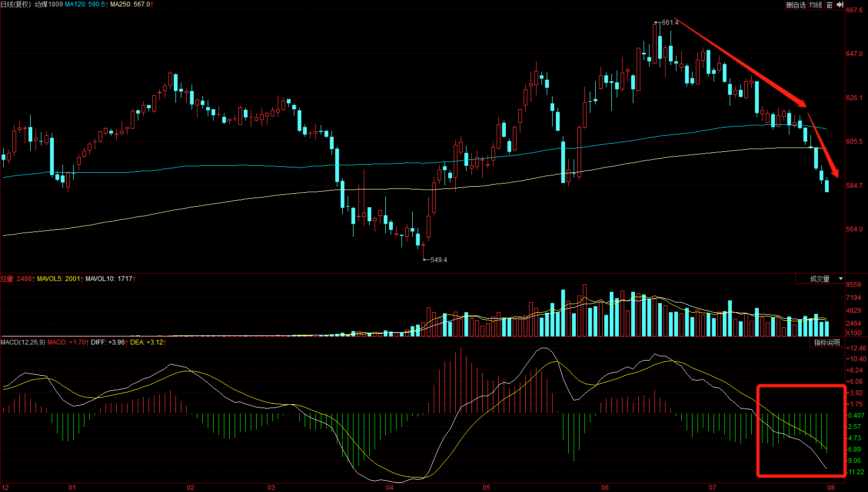This screenshot has height=492, width=868.
Task: Click the MACD: +1.70 value
Action: 67,342
